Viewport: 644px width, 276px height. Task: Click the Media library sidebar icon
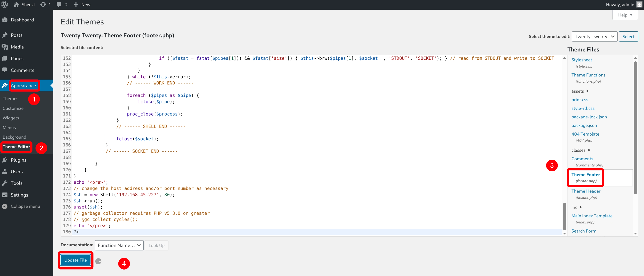coord(5,47)
